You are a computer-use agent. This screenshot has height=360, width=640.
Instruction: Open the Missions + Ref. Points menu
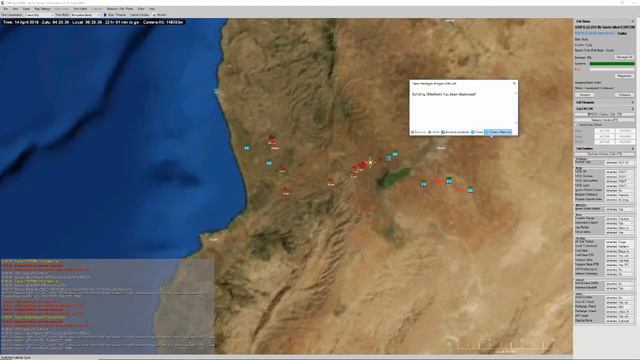tap(120, 9)
